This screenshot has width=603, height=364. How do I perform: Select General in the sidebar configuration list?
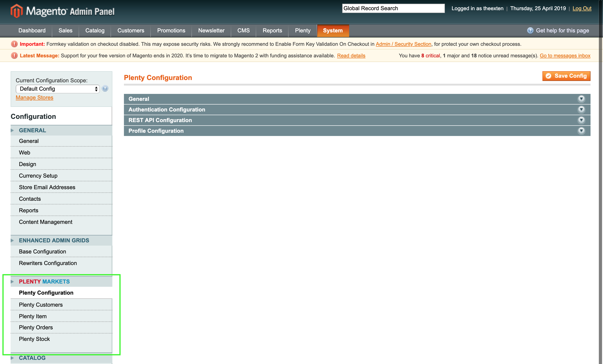point(62,141)
